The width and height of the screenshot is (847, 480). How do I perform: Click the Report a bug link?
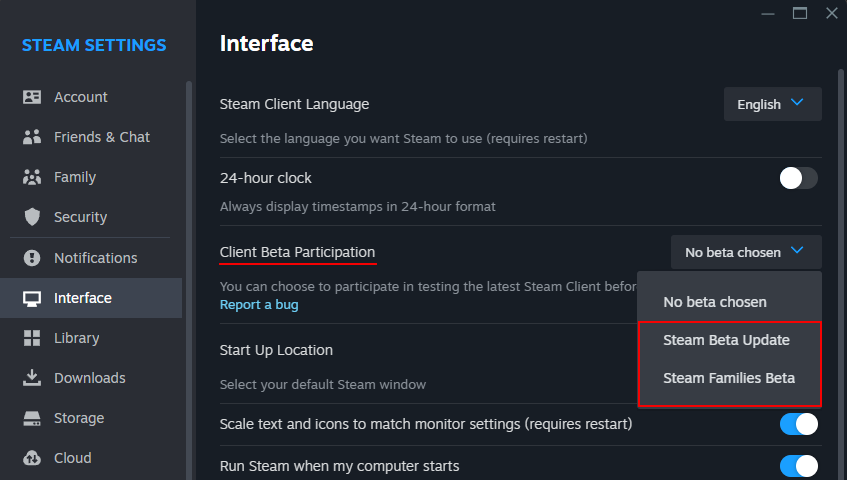(259, 304)
